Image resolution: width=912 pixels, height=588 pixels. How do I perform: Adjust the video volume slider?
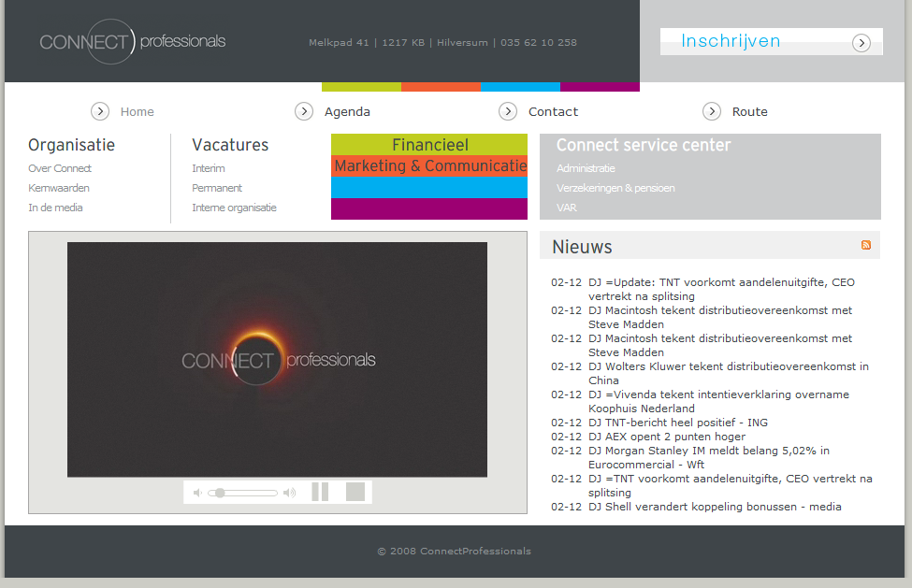[x=243, y=493]
